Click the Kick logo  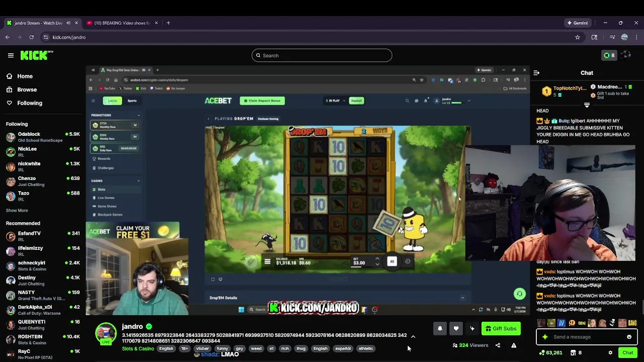click(x=36, y=55)
